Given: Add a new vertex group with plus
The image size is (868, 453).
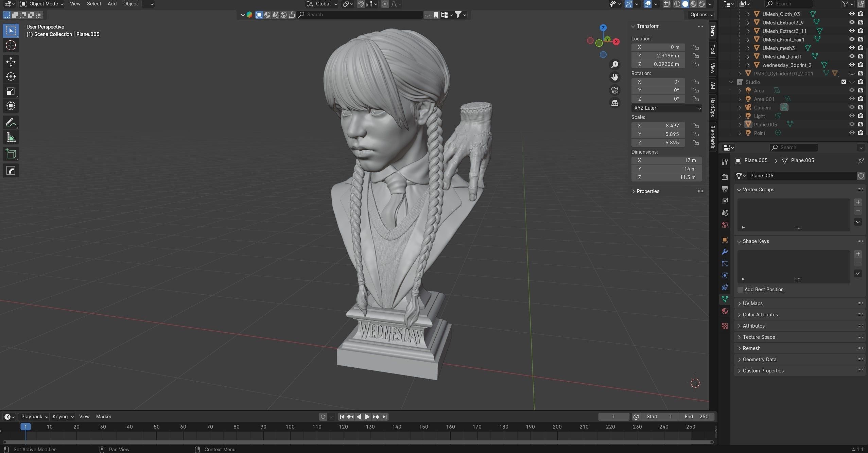Looking at the screenshot, I should [x=858, y=202].
